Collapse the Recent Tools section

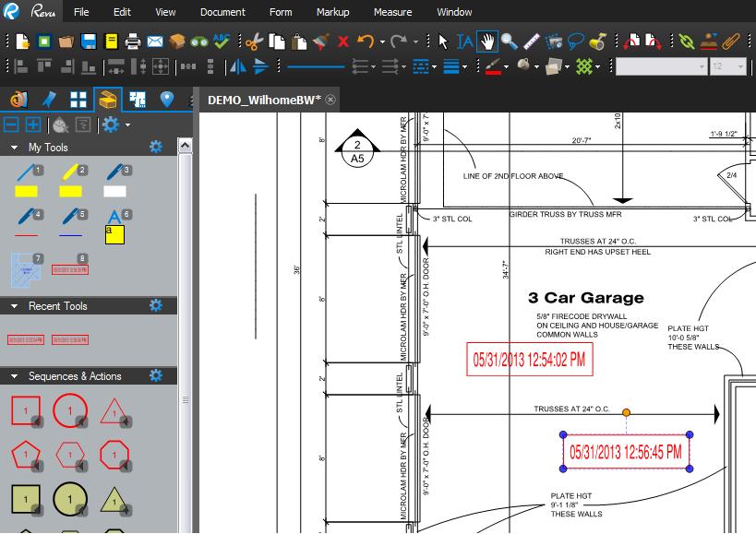coord(15,306)
